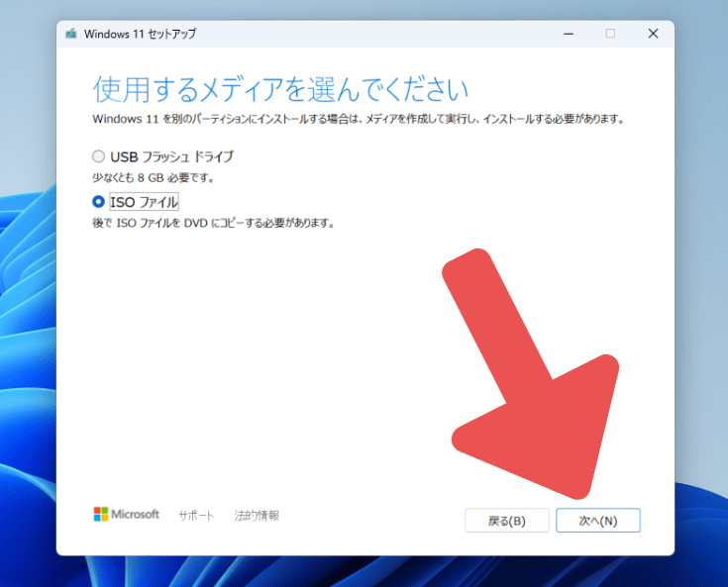Select the ISO ファイル radio button

click(98, 201)
